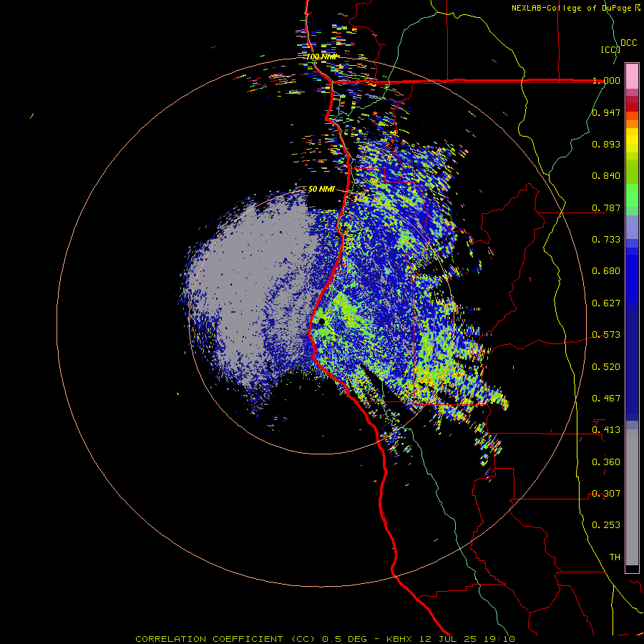
Task: Click the DCC label above the color scale
Action: pyautogui.click(x=628, y=43)
